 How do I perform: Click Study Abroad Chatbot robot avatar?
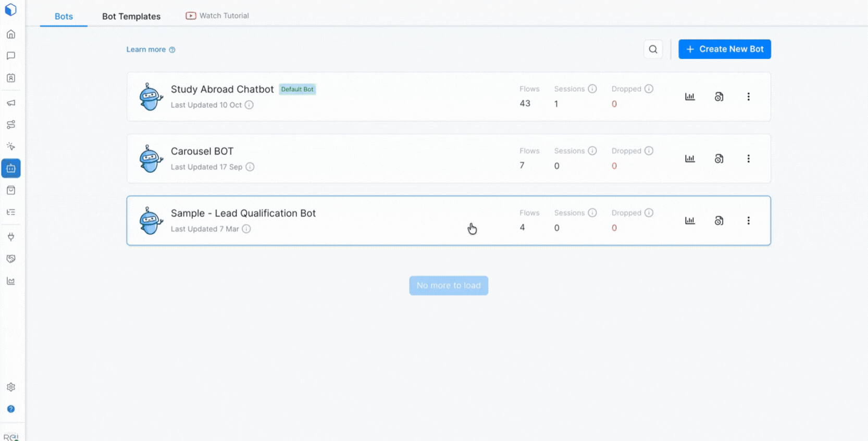coord(151,97)
